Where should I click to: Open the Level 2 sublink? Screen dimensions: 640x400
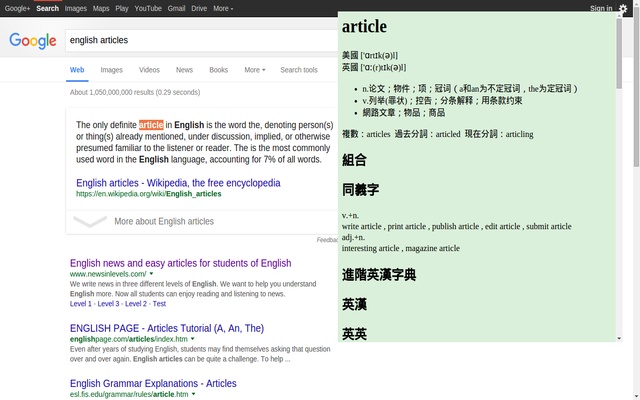pyautogui.click(x=136, y=304)
